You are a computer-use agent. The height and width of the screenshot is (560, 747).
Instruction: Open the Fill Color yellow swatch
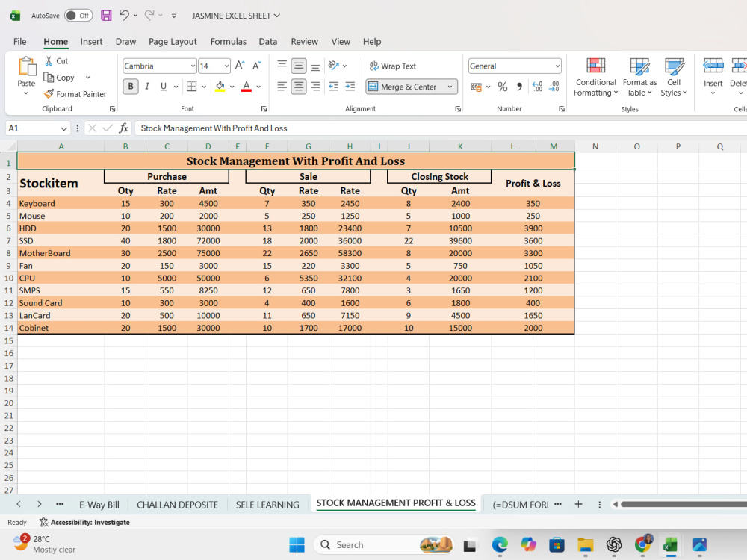pyautogui.click(x=220, y=87)
